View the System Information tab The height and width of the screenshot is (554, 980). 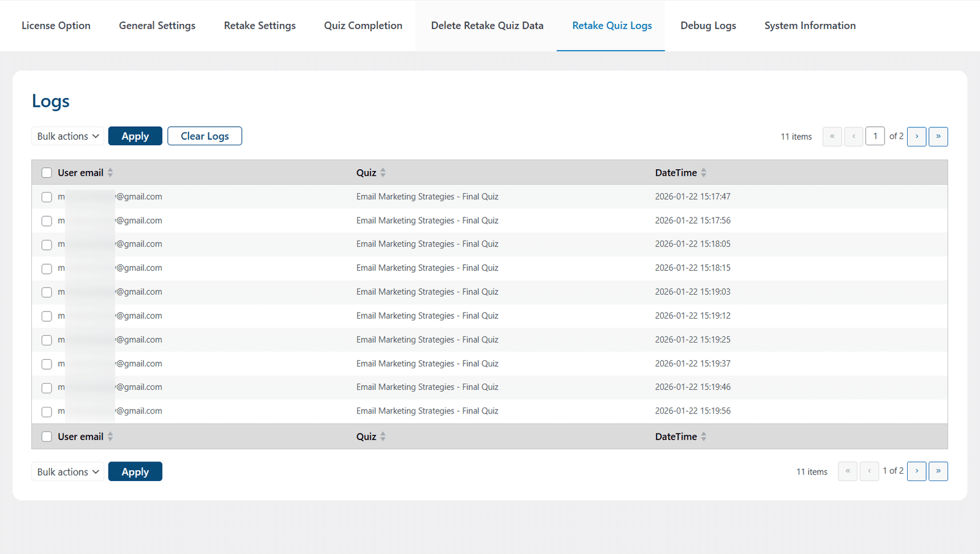pyautogui.click(x=810, y=26)
